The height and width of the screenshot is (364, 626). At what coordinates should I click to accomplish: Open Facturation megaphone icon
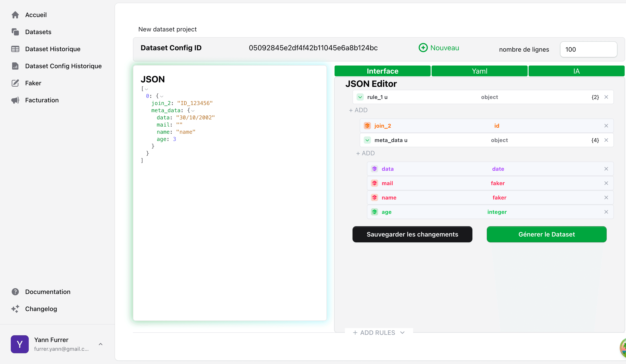tap(15, 100)
